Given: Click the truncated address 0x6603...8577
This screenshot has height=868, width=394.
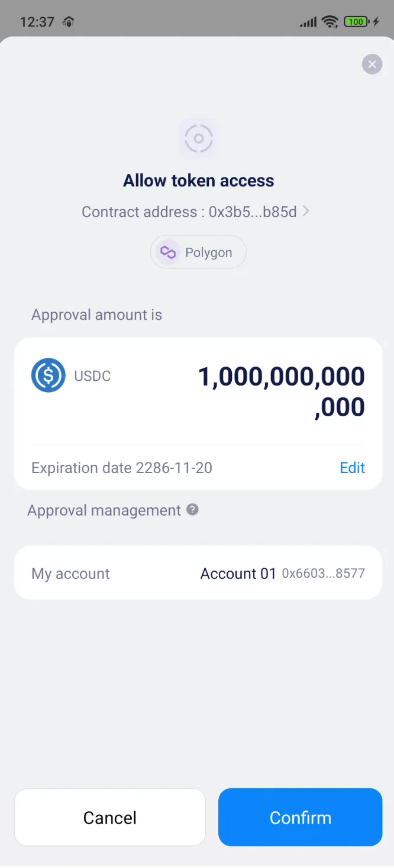Looking at the screenshot, I should (x=323, y=573).
